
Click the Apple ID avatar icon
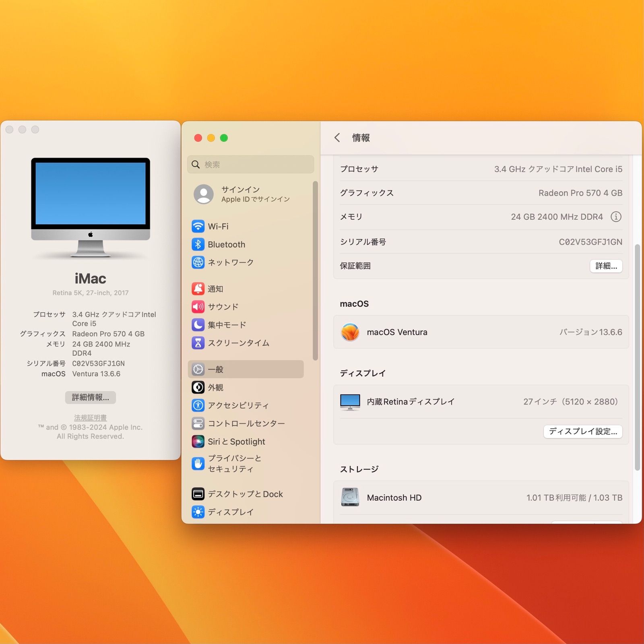(x=204, y=194)
